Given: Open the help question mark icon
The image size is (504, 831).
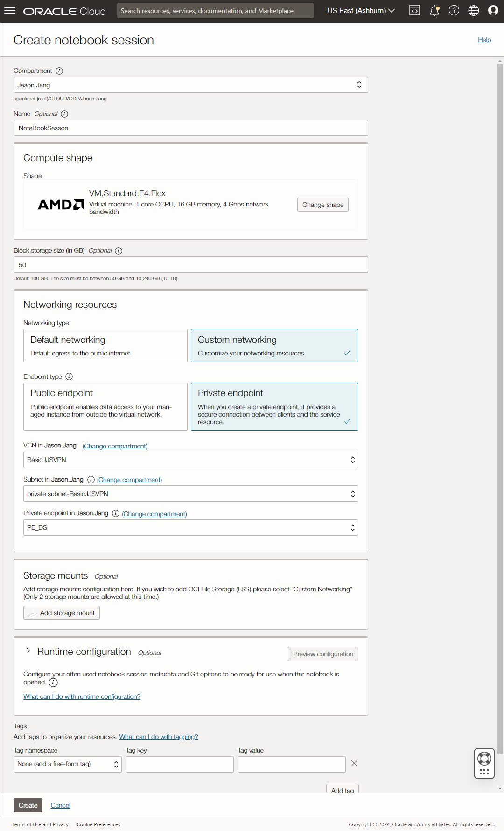Looking at the screenshot, I should coord(454,10).
